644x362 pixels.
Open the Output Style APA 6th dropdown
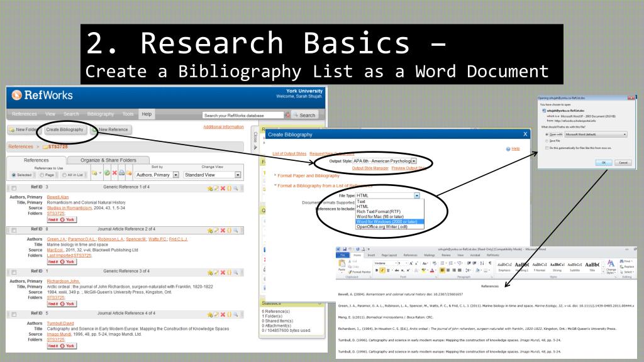click(x=385, y=162)
